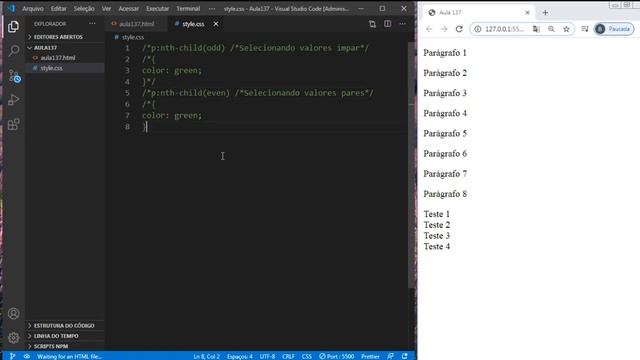Bookmark this page with the star icon

coord(567,29)
